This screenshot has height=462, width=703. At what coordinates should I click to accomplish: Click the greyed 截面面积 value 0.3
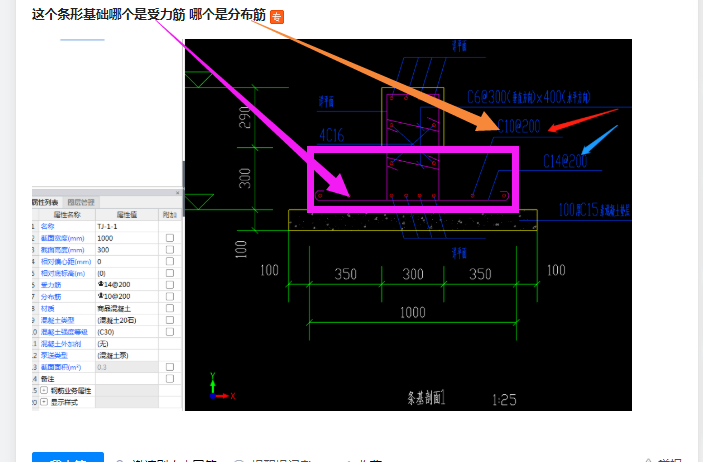(102, 367)
